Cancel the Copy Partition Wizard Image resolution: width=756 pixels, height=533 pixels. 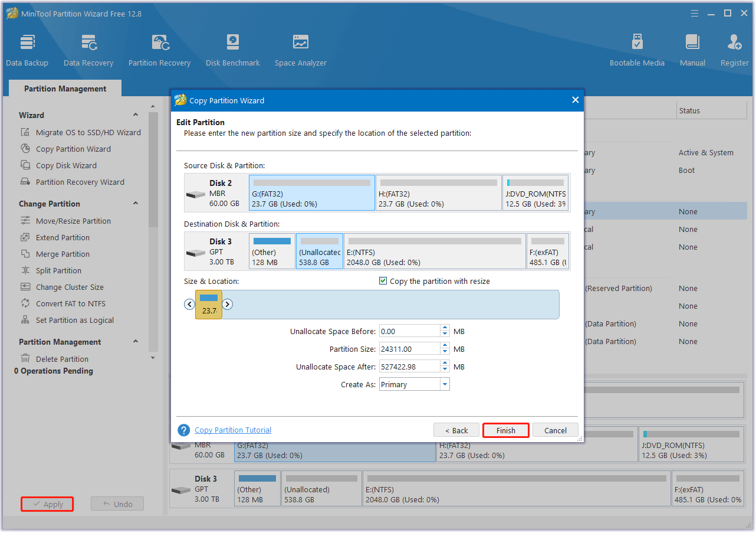[x=556, y=430]
